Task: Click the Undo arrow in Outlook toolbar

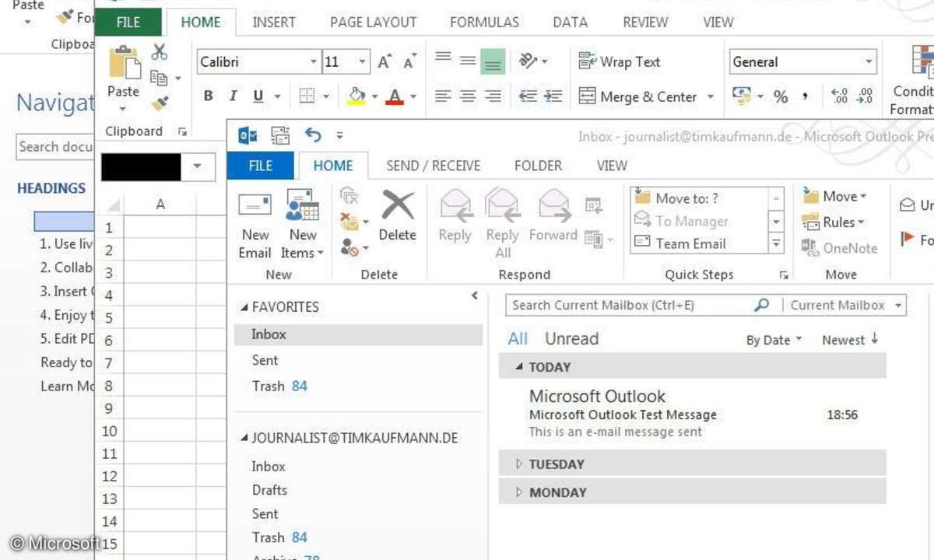Action: [313, 135]
